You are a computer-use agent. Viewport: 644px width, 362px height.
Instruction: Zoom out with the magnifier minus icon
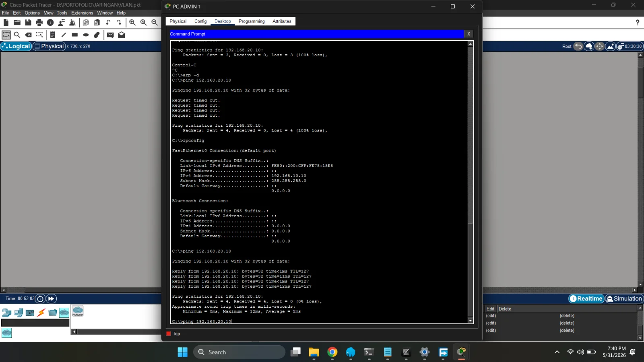pos(155,23)
